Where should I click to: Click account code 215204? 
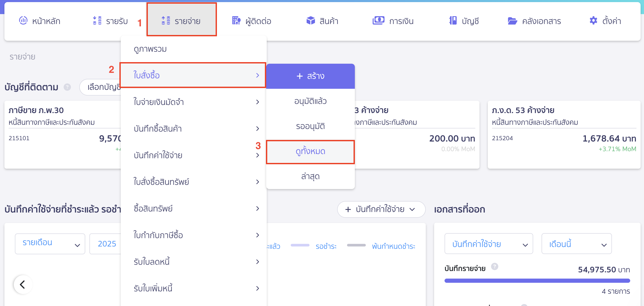click(x=502, y=138)
